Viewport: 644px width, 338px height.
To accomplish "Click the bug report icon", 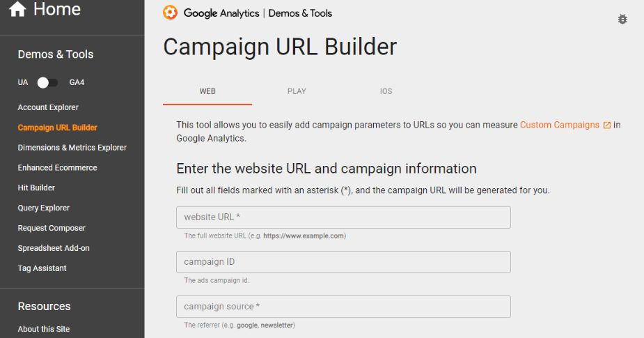I will coord(622,20).
